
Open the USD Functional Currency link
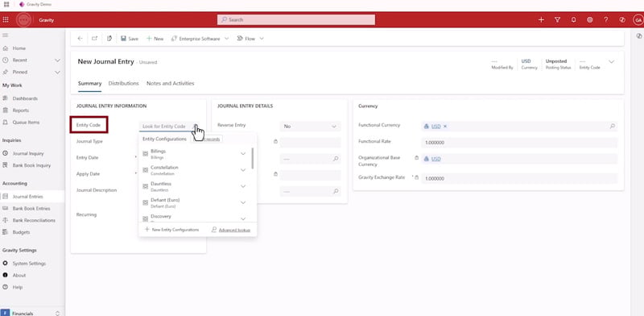coord(436,127)
